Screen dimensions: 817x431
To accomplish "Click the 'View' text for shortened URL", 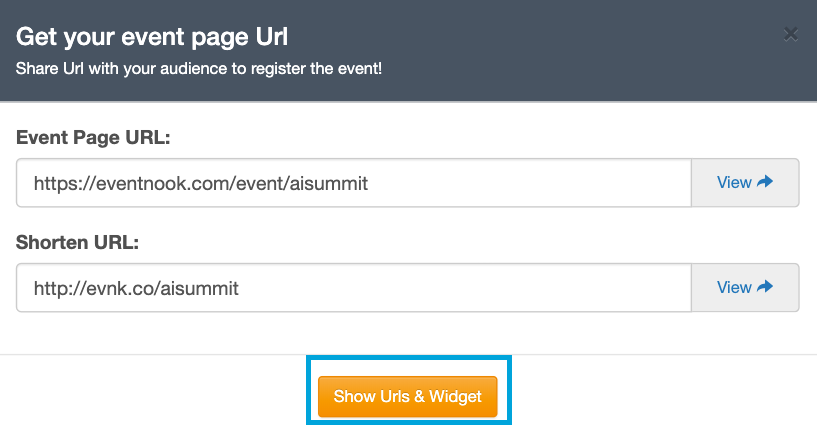I will (x=734, y=287).
